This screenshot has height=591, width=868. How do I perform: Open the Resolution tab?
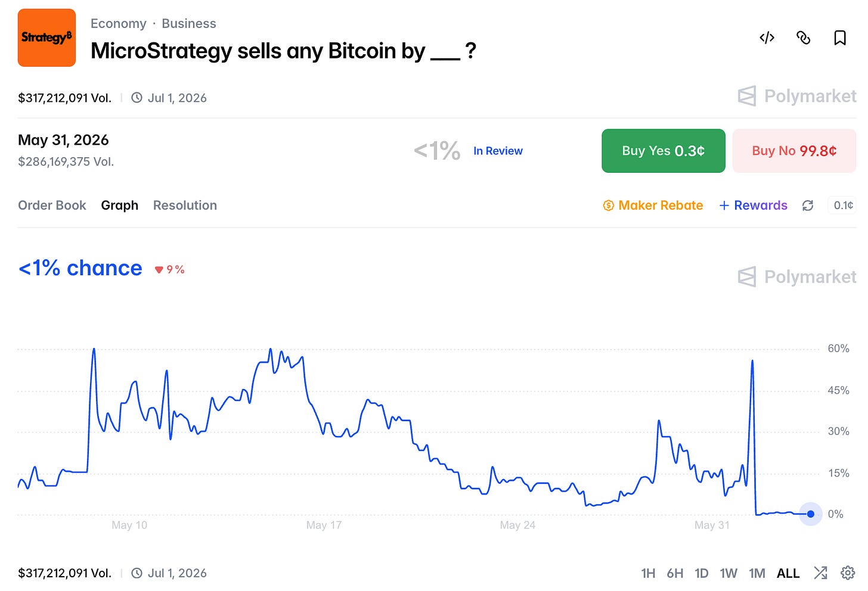tap(185, 206)
